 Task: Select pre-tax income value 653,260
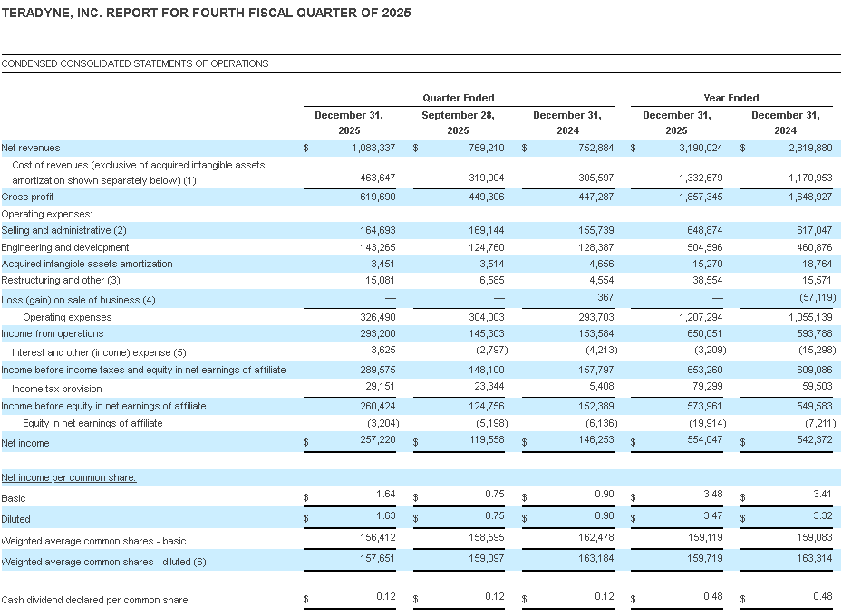click(x=705, y=371)
